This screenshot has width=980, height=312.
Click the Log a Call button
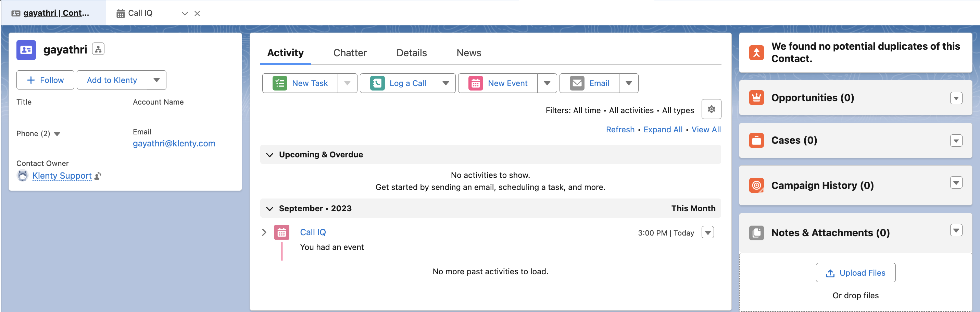(398, 83)
